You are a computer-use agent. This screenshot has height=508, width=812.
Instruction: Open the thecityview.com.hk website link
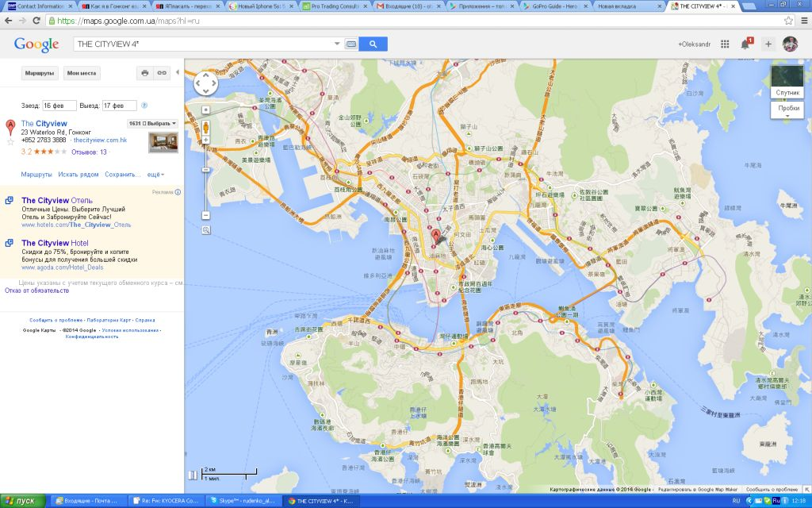coord(100,140)
